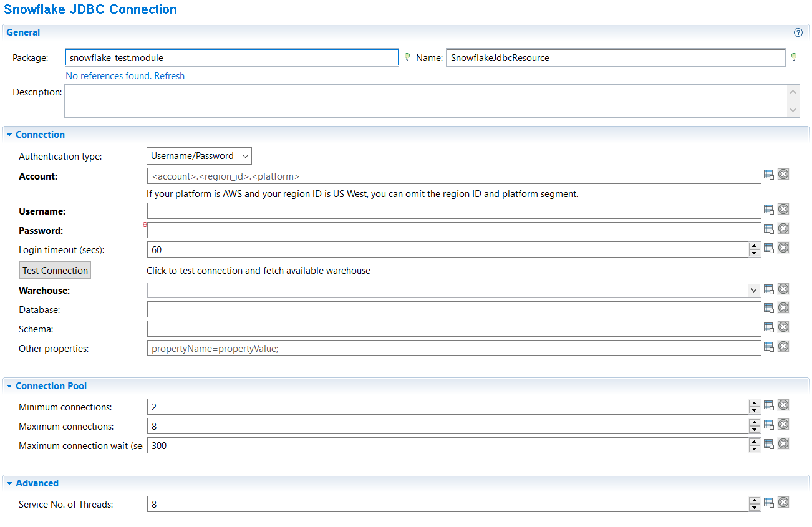
Task: Open module property picker for Username
Action: click(769, 210)
